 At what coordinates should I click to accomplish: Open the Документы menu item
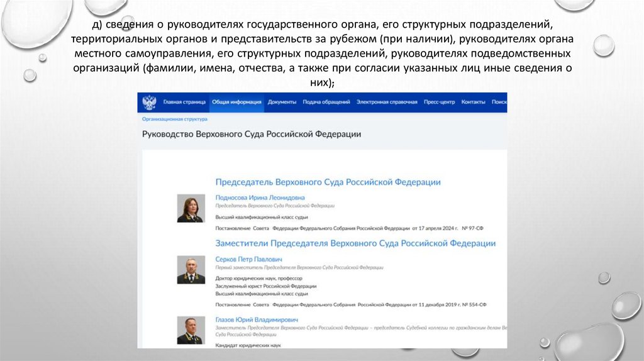tap(282, 102)
